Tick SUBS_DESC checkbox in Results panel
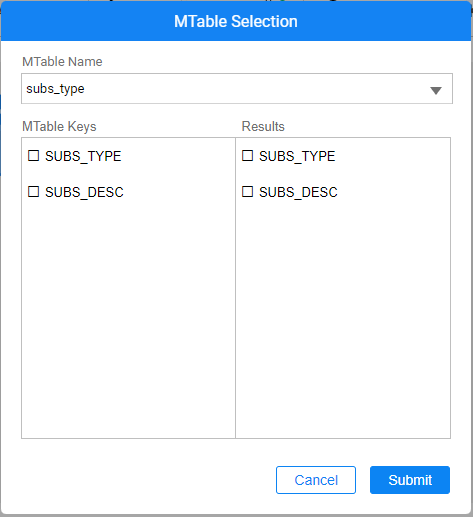The image size is (473, 517). 247,192
